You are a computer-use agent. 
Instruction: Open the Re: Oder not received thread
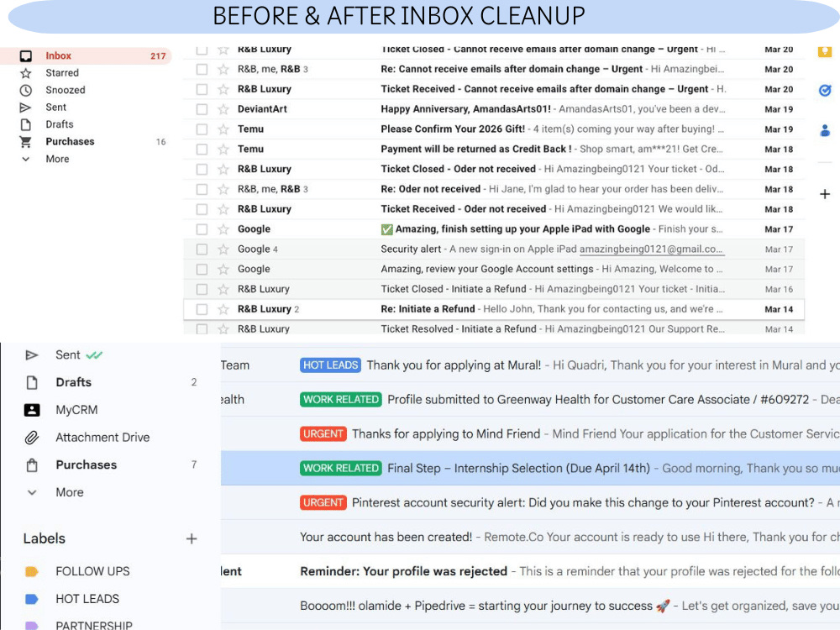pyautogui.click(x=494, y=189)
